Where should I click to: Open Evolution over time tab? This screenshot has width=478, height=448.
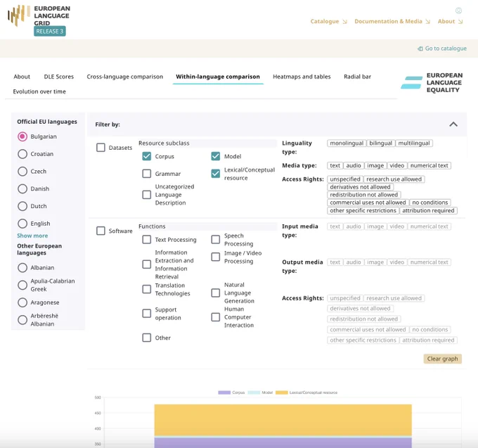point(39,91)
